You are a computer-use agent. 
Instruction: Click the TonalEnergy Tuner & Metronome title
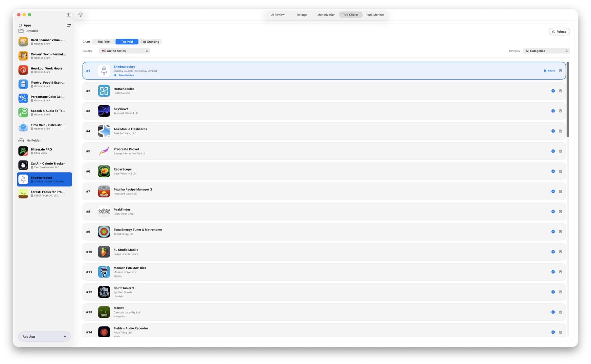[138, 230]
